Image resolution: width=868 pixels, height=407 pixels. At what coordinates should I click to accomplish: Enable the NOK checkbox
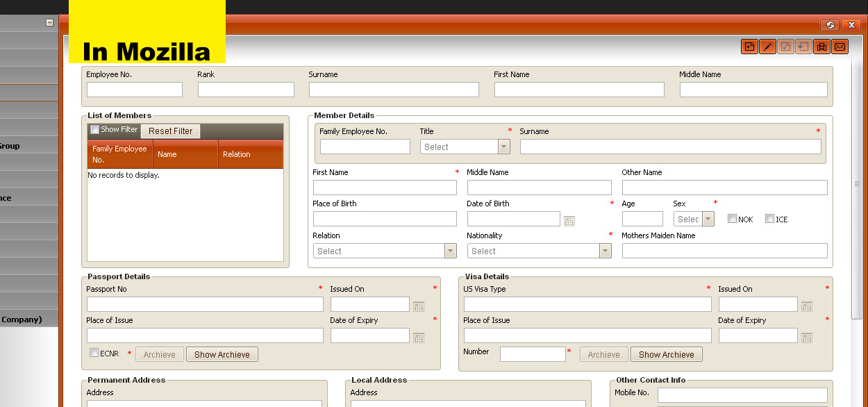coord(732,218)
